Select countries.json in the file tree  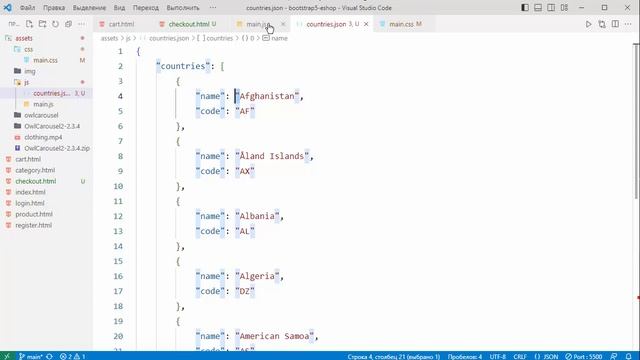[46, 93]
